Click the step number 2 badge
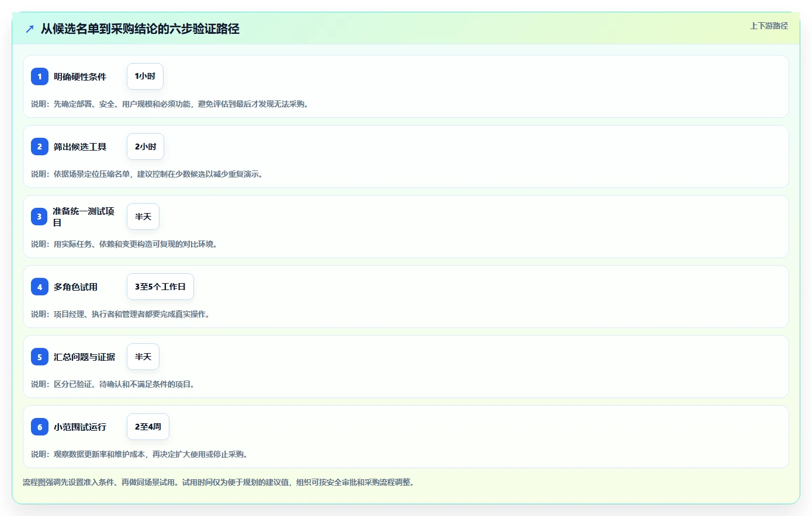Viewport: 812px width, 516px height. click(40, 147)
